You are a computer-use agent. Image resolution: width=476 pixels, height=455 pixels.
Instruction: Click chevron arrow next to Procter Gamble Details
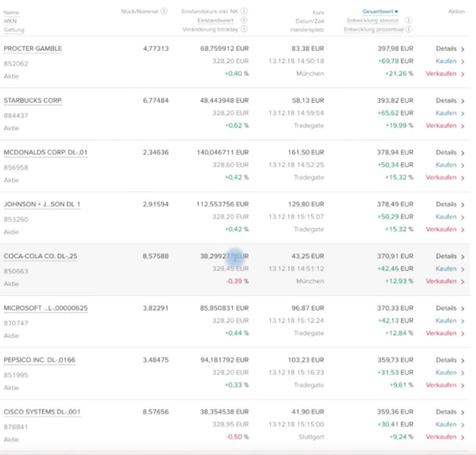(463, 49)
